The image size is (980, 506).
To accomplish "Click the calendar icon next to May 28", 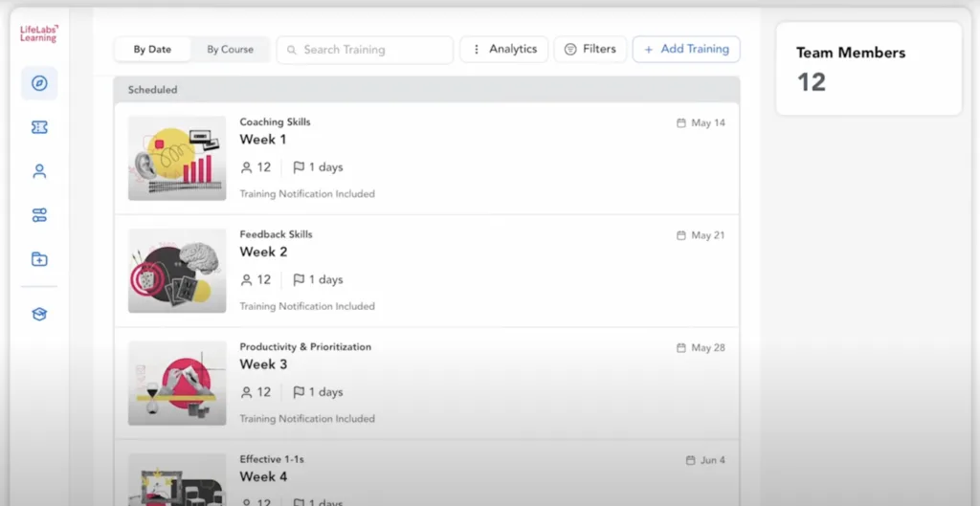I will tap(681, 348).
